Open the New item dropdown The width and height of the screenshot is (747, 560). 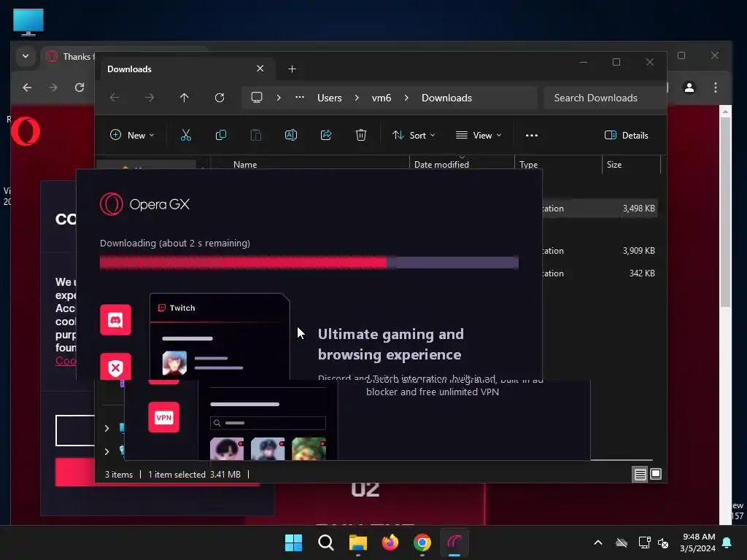(133, 135)
